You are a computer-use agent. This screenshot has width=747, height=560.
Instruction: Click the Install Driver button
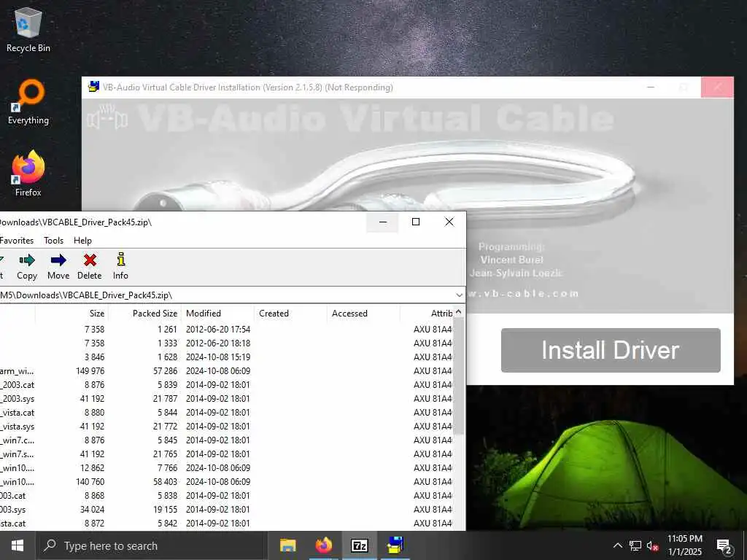click(x=611, y=350)
